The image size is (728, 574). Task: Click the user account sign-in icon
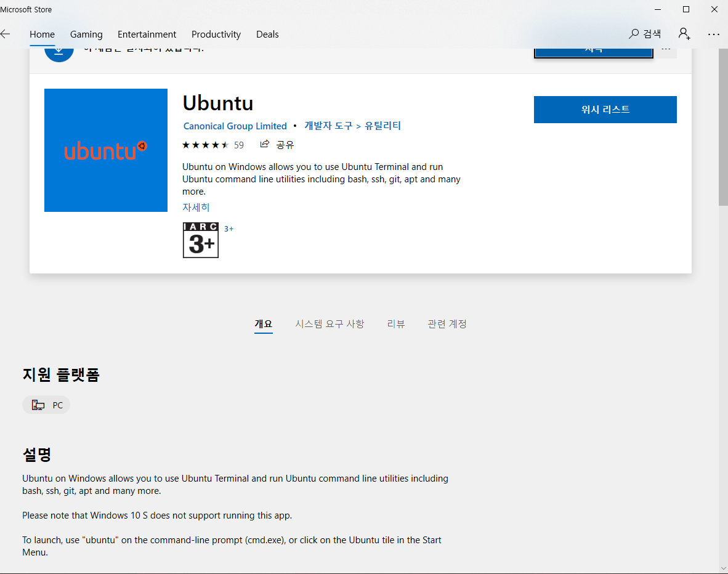[684, 34]
